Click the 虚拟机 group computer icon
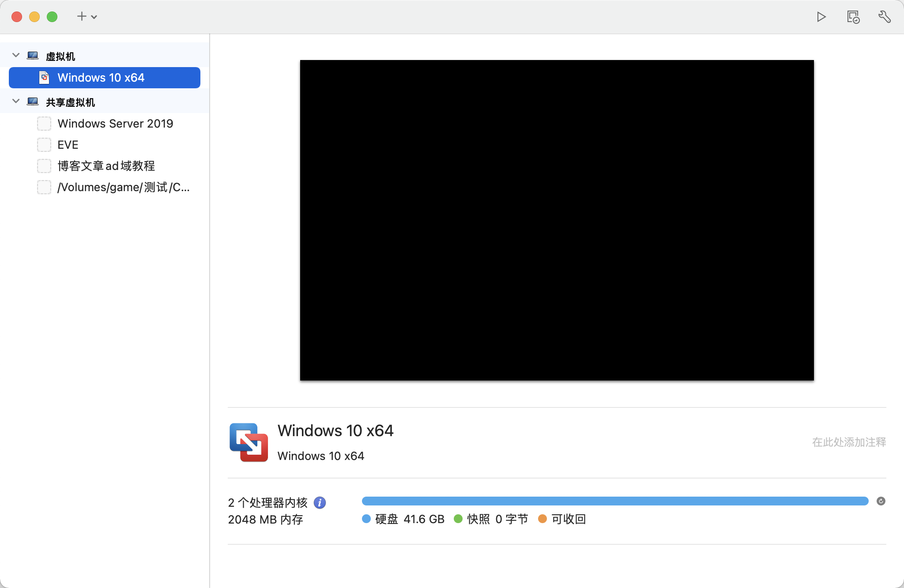904x588 pixels. [x=33, y=56]
